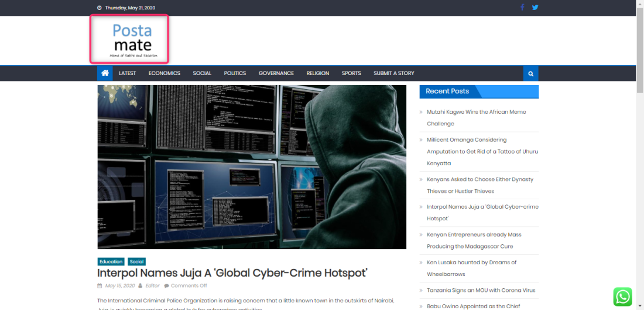This screenshot has height=310, width=644.
Task: Open Kenyan Entrepreneurs Madagascar Cure post
Action: (x=474, y=240)
